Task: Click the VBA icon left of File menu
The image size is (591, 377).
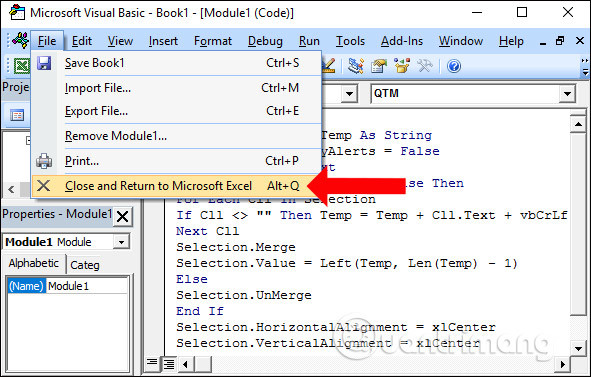Action: tap(20, 40)
